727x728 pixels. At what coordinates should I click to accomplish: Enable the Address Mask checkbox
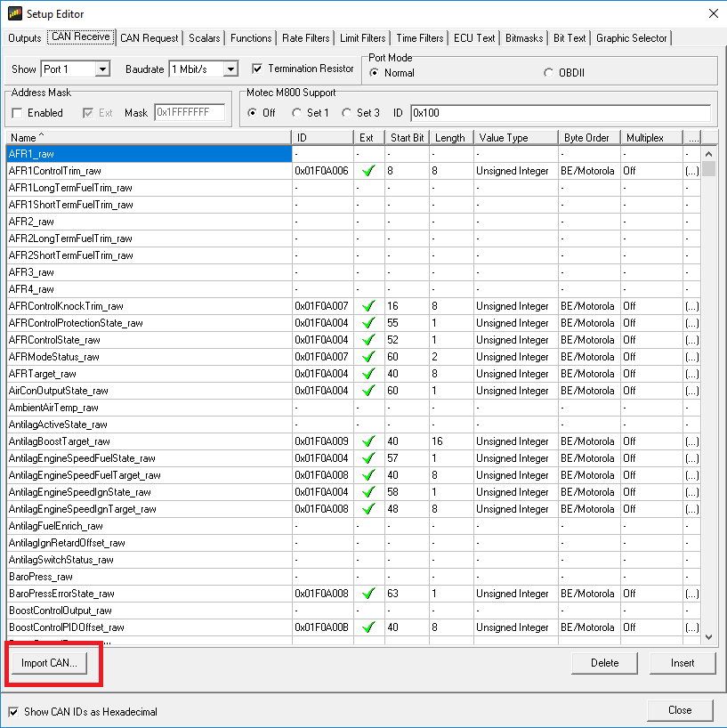tap(17, 113)
